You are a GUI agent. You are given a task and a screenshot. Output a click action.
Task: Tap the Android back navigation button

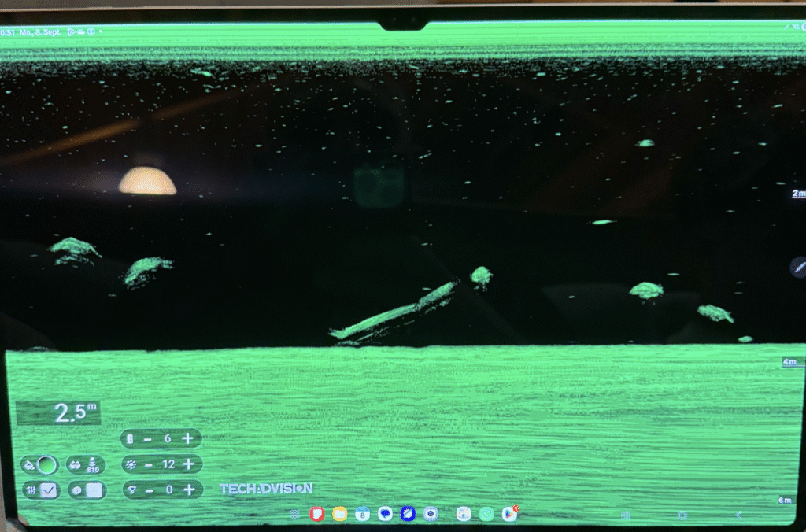738,515
